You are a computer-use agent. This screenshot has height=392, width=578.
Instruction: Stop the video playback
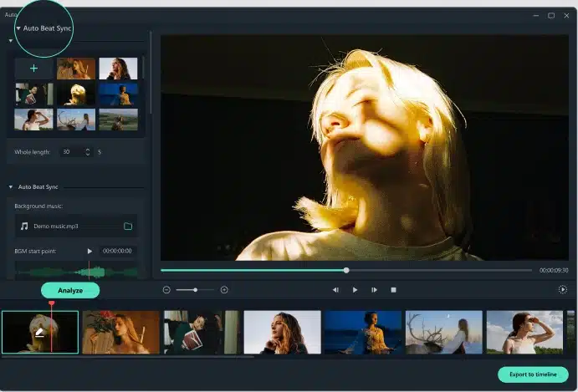tap(393, 290)
